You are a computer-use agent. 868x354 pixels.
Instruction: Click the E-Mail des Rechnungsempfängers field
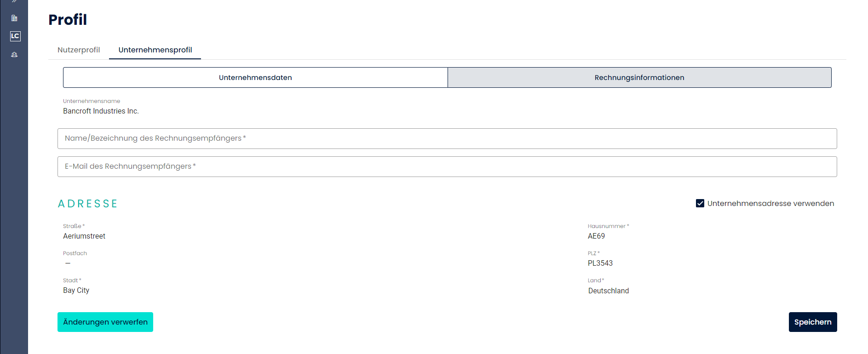point(447,166)
